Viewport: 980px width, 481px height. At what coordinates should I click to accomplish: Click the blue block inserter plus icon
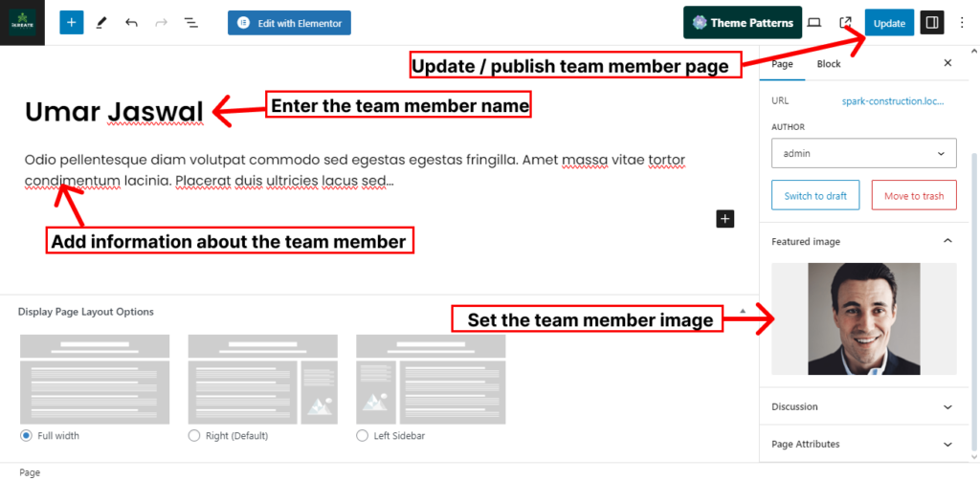tap(72, 23)
